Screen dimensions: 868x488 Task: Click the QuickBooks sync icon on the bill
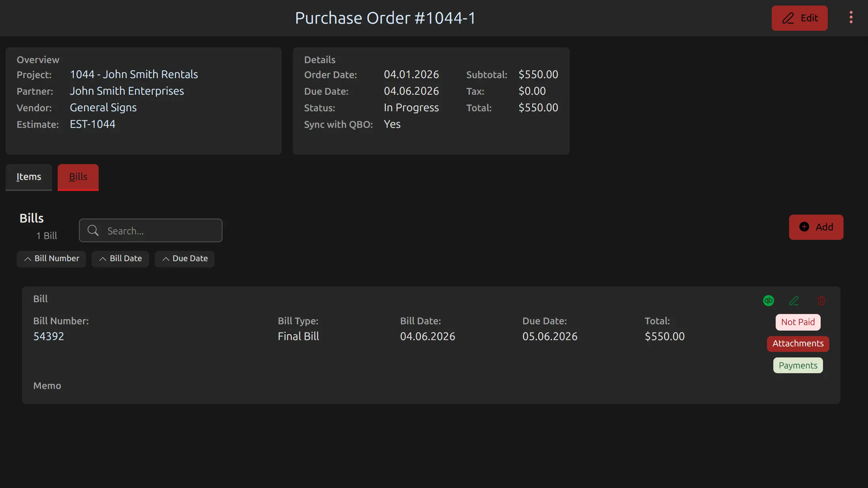coord(769,300)
